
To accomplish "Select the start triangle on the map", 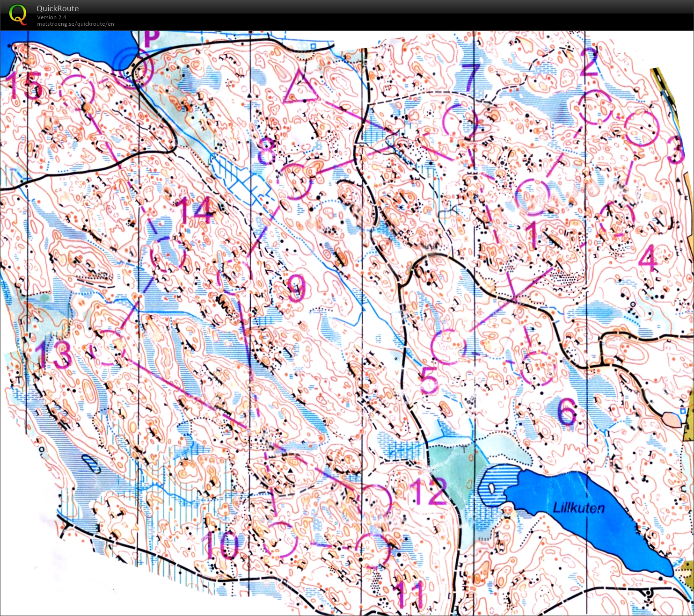I will pos(300,86).
